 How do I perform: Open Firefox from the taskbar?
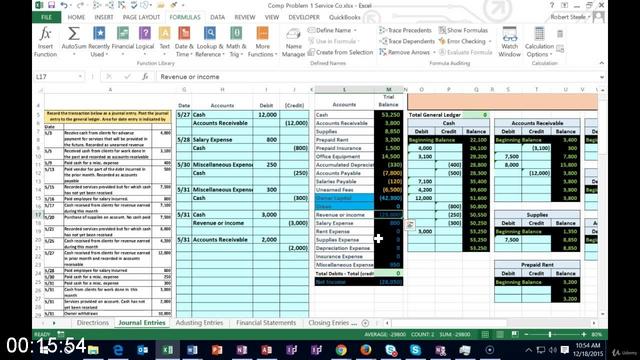click(x=366, y=350)
